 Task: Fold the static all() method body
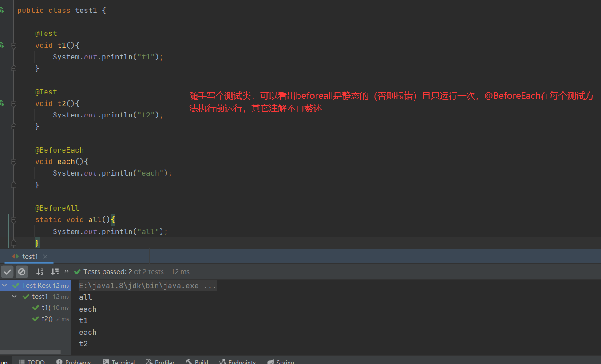(13, 220)
